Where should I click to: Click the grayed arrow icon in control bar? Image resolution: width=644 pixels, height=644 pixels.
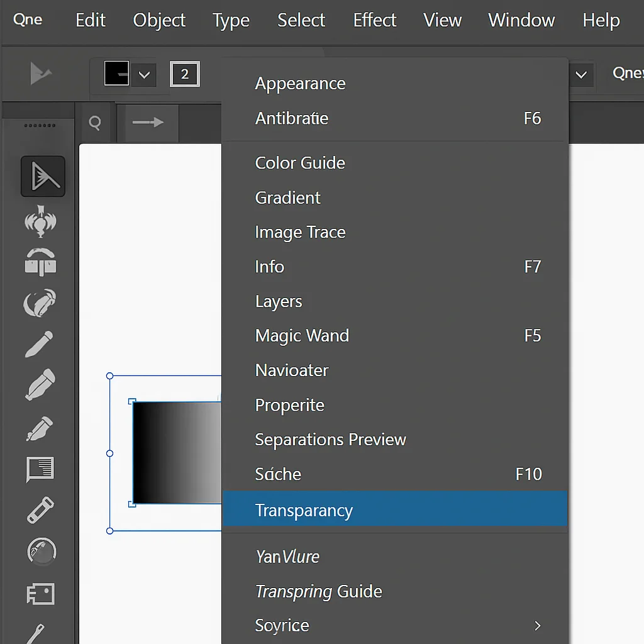coord(41,74)
